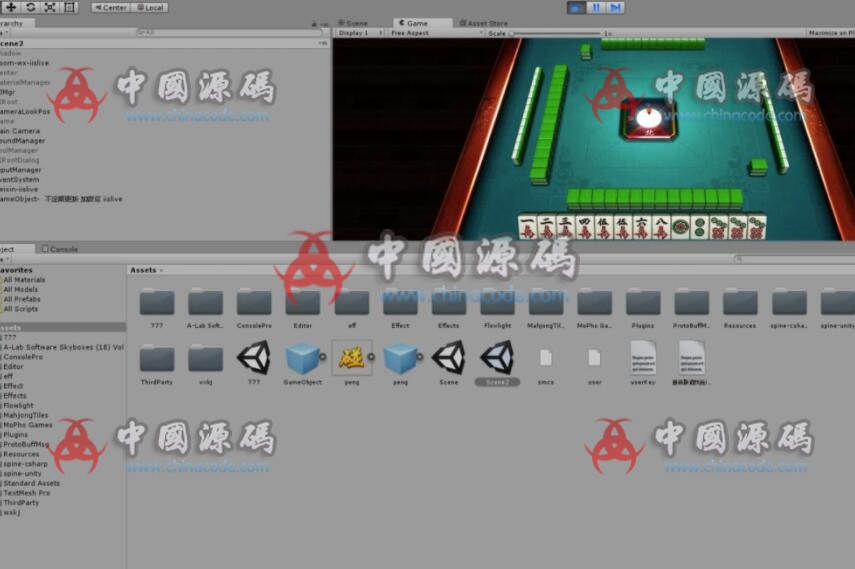
Task: Click the Pause button
Action: pyautogui.click(x=596, y=8)
